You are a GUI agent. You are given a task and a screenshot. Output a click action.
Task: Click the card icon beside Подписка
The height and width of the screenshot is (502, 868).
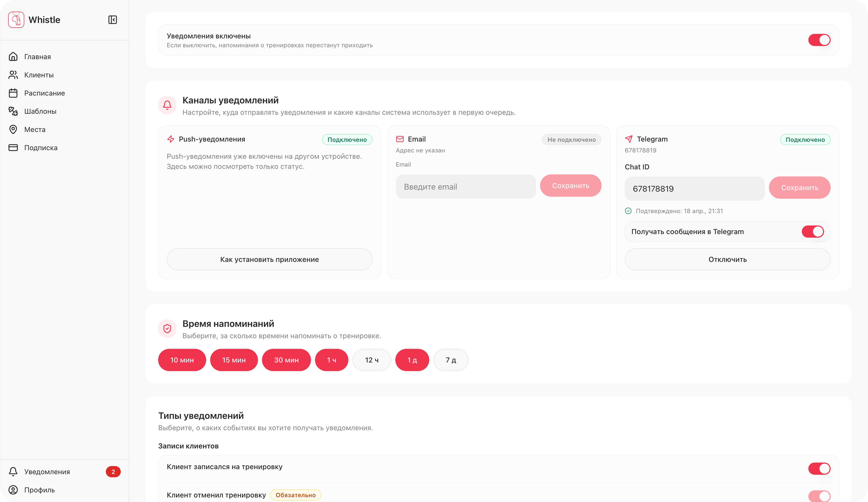(x=13, y=148)
